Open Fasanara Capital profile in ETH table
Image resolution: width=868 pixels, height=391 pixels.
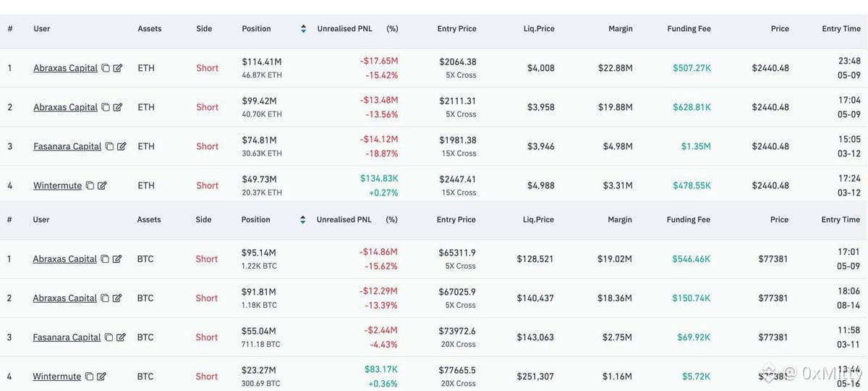tap(67, 146)
